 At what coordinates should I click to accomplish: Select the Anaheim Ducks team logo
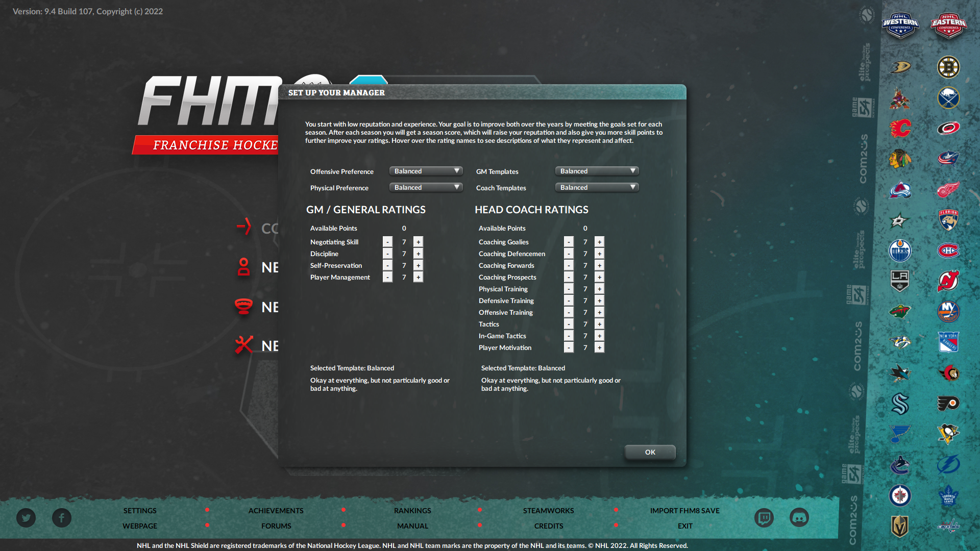point(900,67)
